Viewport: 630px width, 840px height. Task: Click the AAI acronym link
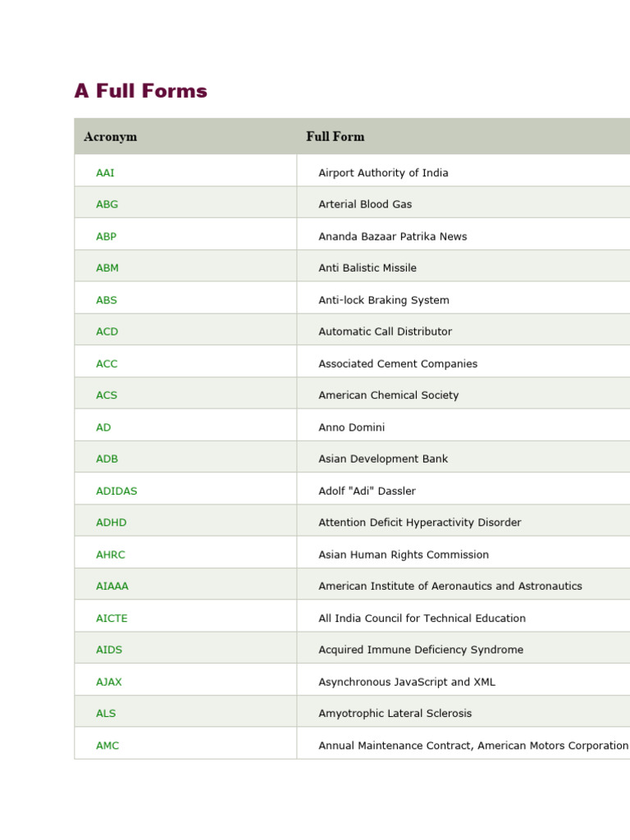[x=105, y=173]
